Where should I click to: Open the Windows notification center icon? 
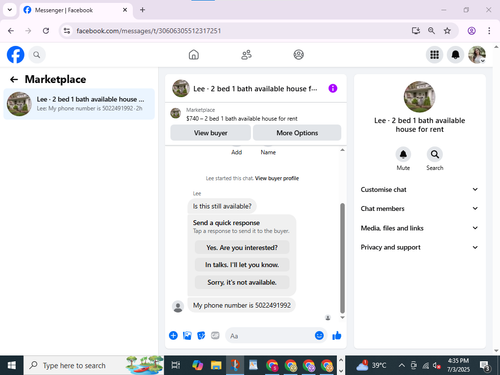click(x=485, y=366)
